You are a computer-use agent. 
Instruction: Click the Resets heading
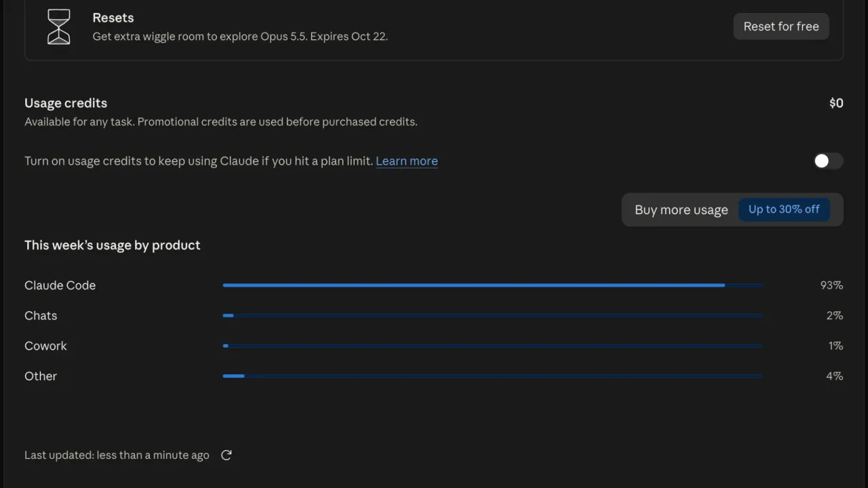(x=113, y=18)
